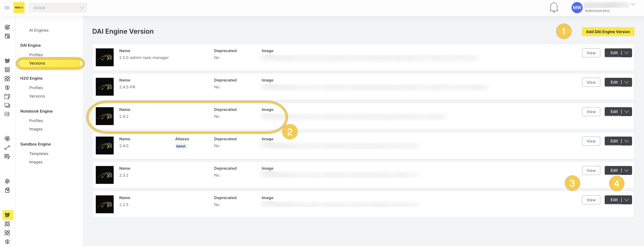Click the unhighlighted engine pistons sidebar icon
The height and width of the screenshot is (246, 644).
pos(7,61)
